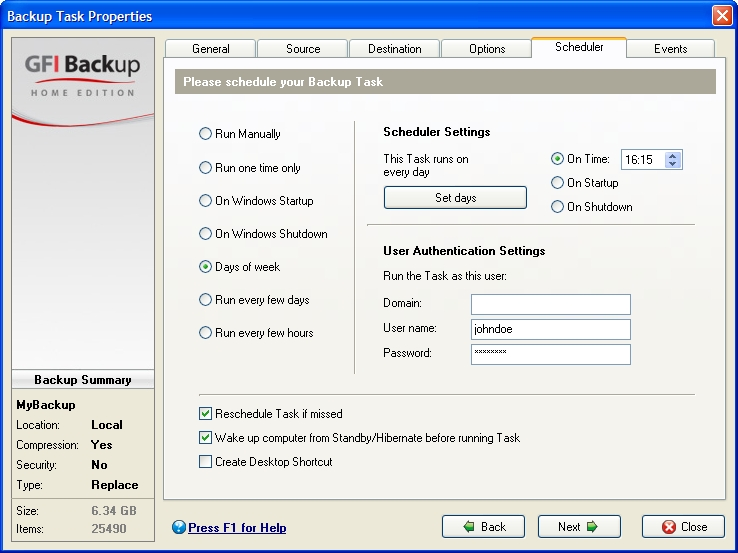Click the Compression value Yes

(102, 445)
